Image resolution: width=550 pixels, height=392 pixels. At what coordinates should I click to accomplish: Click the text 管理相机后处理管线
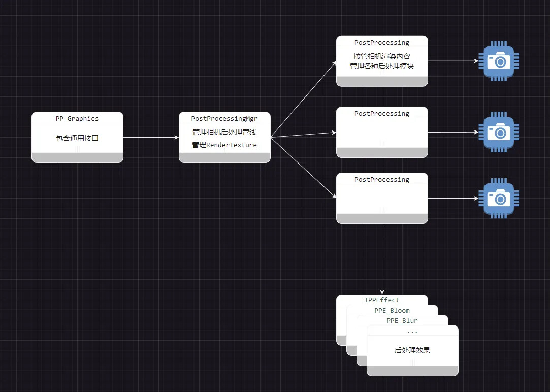pyautogui.click(x=224, y=132)
